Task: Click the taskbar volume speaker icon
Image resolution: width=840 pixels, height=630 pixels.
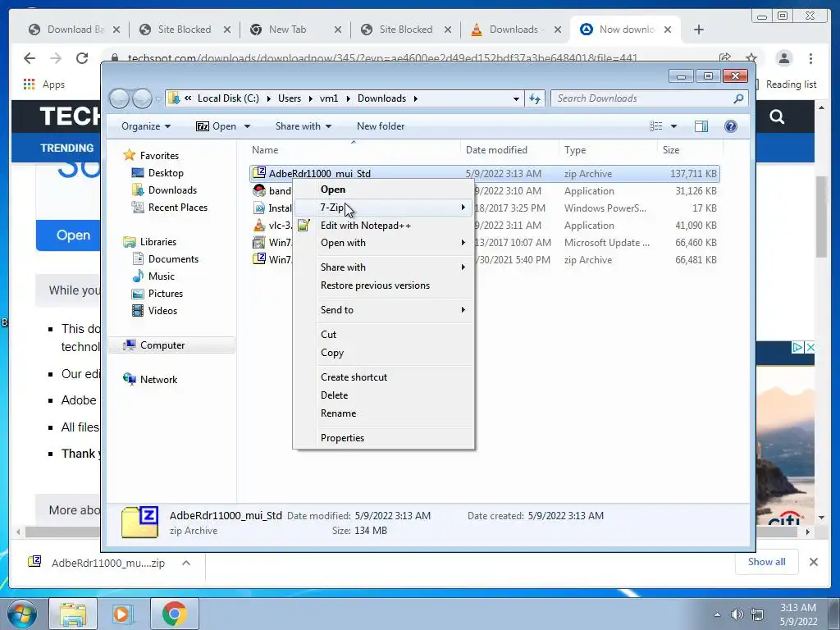Action: tap(737, 614)
